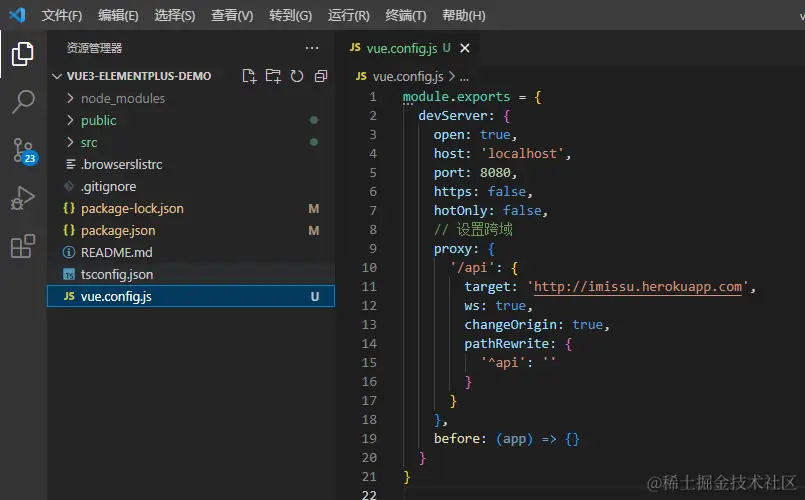Screen dimensions: 805x500
Task: Click the JSON icon beside package.json
Action: [x=69, y=230]
